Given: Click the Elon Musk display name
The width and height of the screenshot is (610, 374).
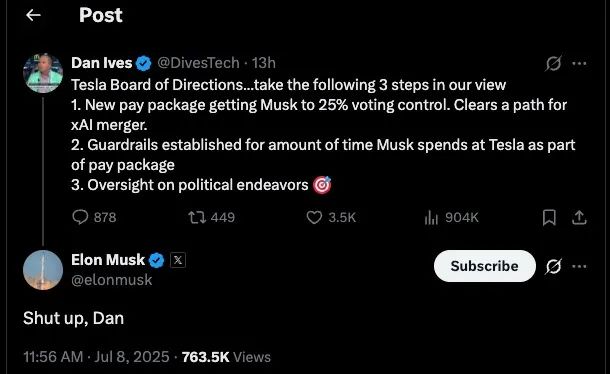Looking at the screenshot, I should (108, 260).
